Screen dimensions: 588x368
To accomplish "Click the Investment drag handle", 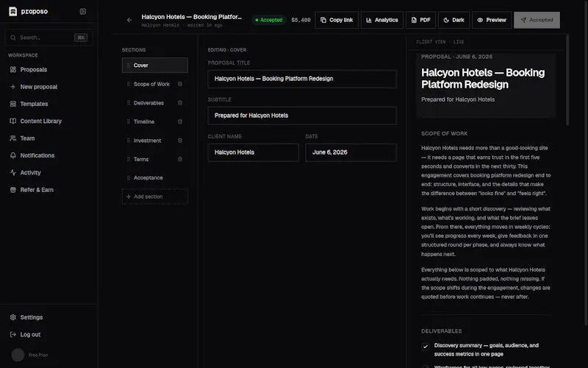I will click(x=128, y=141).
